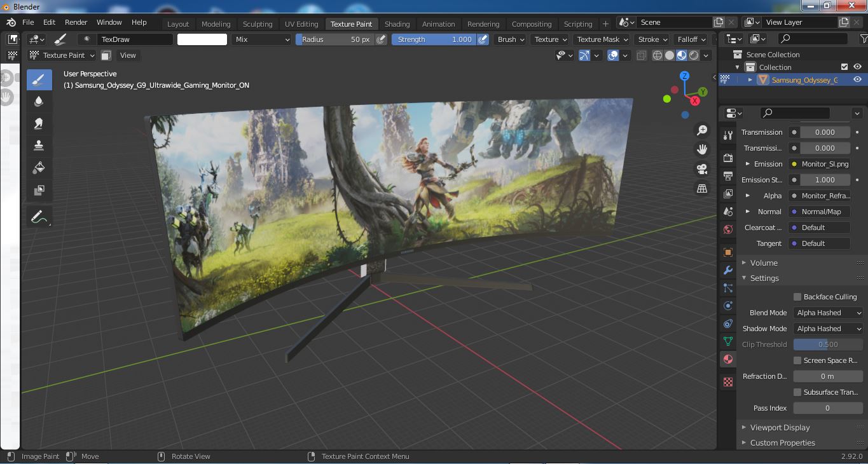Viewport: 868px width, 464px height.
Task: Open the Modifiers wrench tab icon
Action: [x=728, y=270]
